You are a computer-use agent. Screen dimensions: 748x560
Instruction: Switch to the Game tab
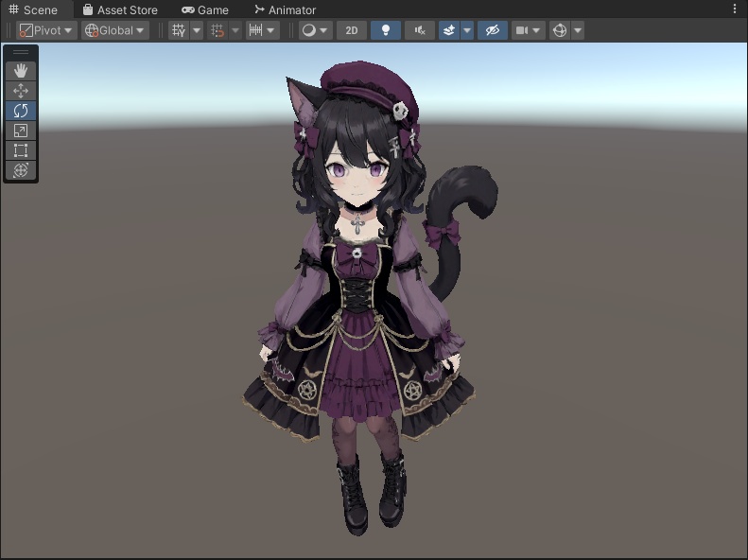(205, 9)
